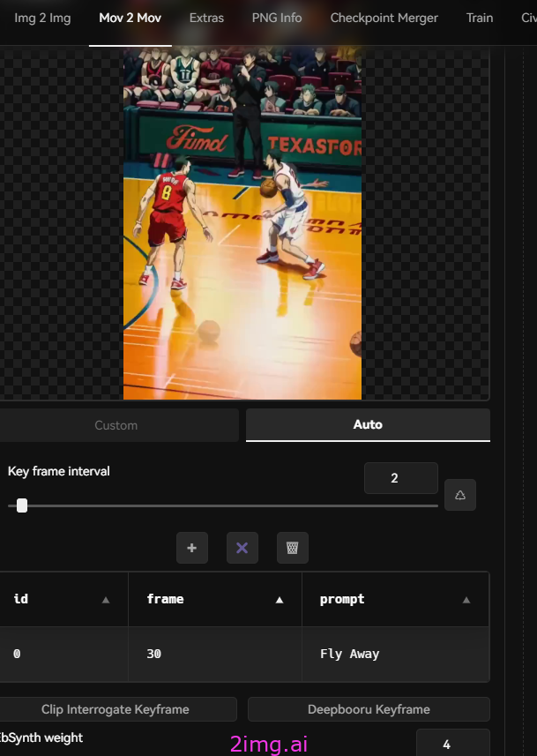Click the trash bin clear keyframes icon
This screenshot has height=756, width=537.
[292, 548]
